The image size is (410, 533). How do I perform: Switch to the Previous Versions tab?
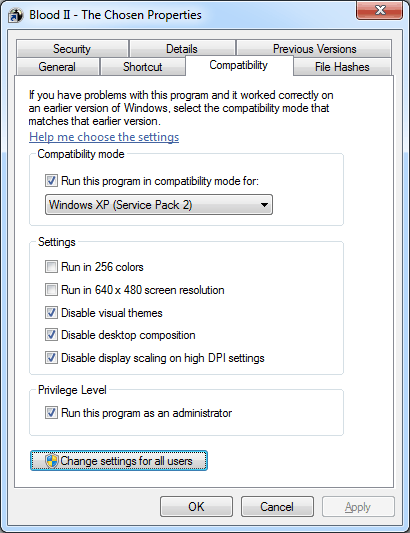[x=314, y=49]
